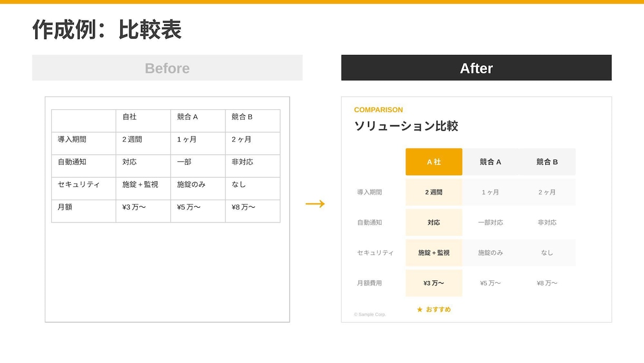This screenshot has height=363, width=644.
Task: Click the 2 週間 cell in Before table
Action: tap(143, 144)
